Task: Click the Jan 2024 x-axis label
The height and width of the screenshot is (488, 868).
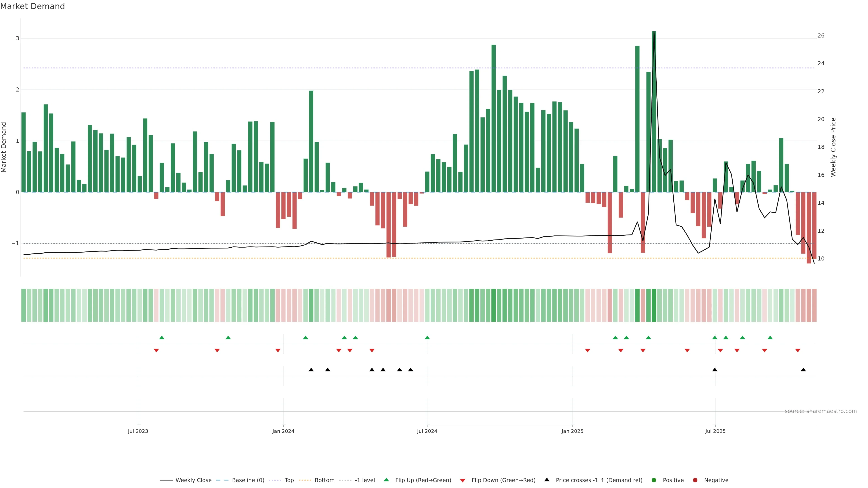Action: [x=283, y=432]
